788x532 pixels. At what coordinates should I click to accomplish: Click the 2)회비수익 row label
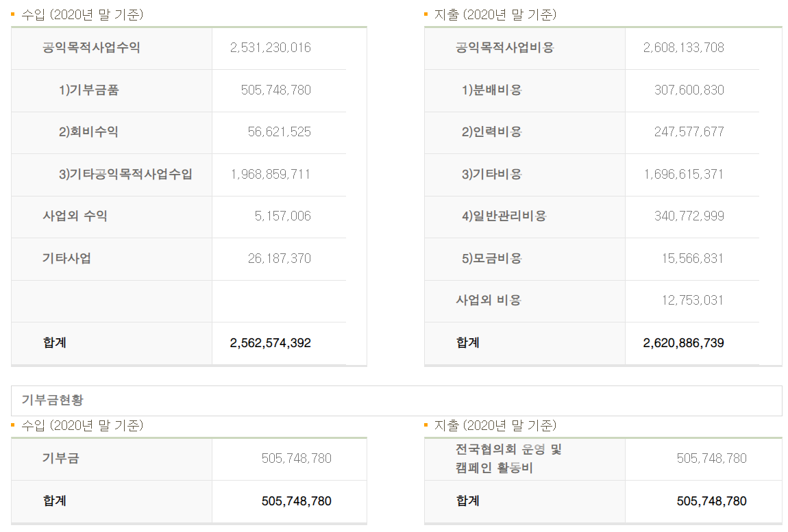[x=88, y=132]
